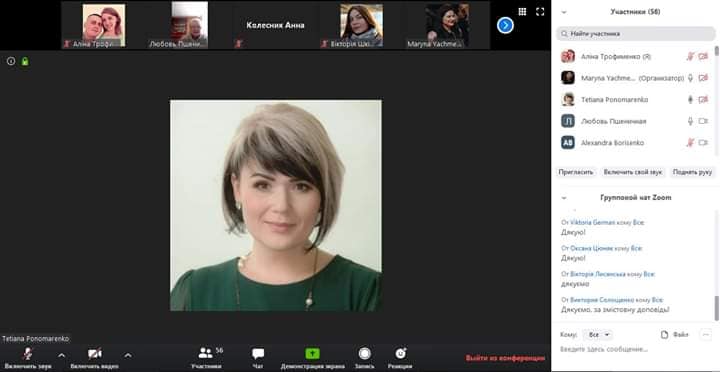
Task: Start screen share with green icon
Action: point(313,353)
